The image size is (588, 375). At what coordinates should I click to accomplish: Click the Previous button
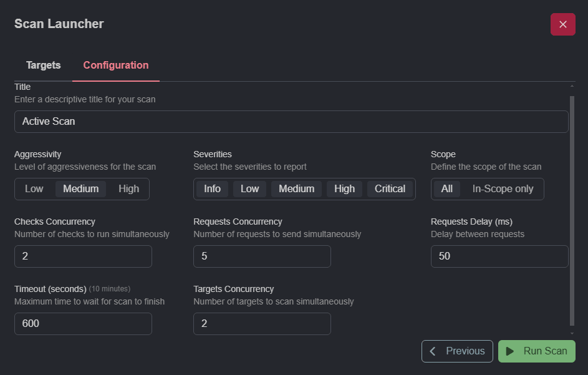coord(457,351)
